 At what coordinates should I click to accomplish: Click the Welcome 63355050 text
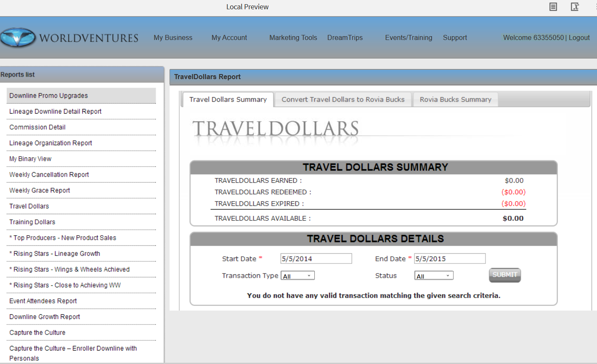533,37
